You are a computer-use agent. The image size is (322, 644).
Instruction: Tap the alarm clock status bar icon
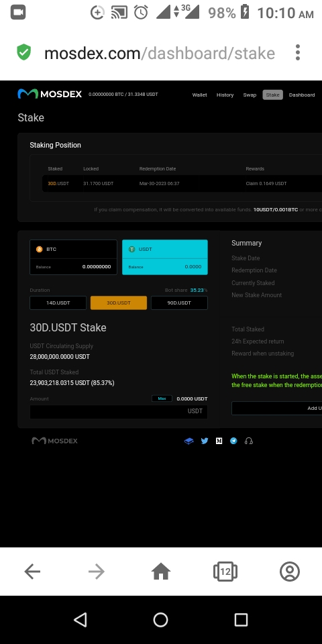141,12
